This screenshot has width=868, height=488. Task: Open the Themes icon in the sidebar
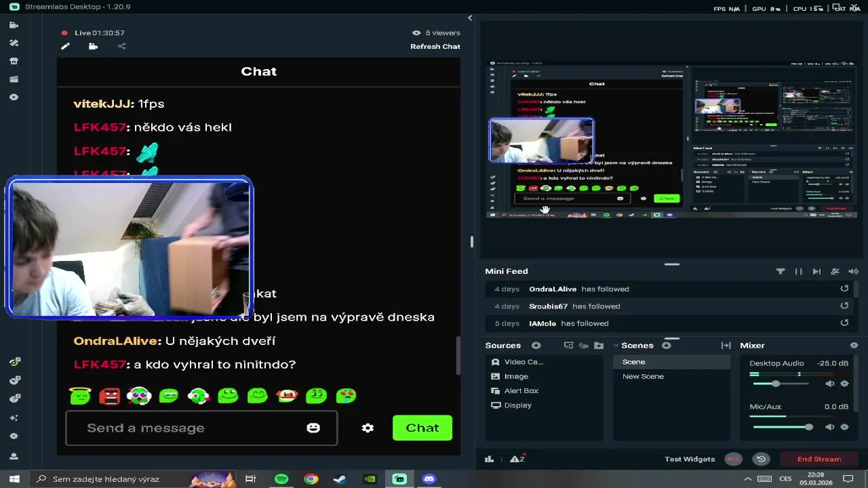14,43
